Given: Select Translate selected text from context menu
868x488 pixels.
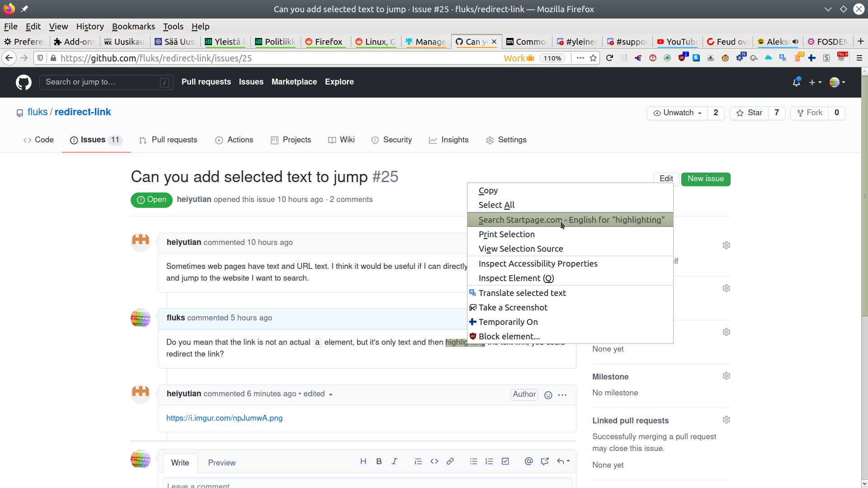Looking at the screenshot, I should coord(523,293).
